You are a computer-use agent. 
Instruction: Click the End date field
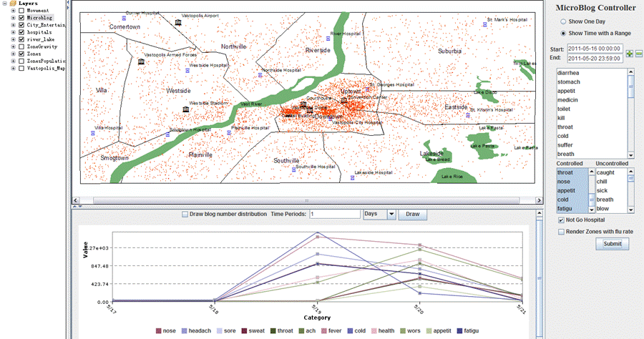pos(595,58)
